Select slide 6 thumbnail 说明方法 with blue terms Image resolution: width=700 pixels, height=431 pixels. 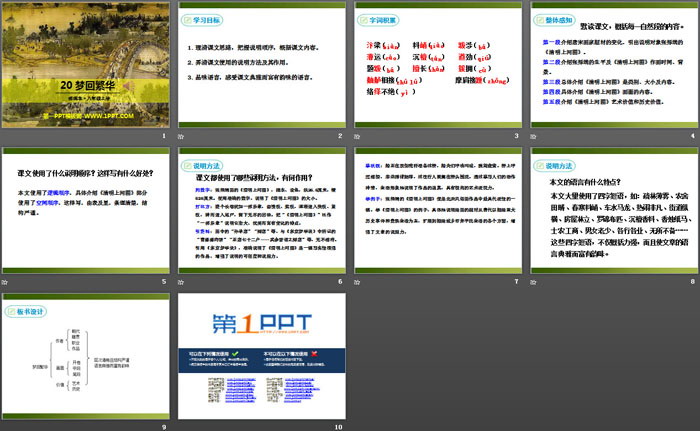[262, 210]
